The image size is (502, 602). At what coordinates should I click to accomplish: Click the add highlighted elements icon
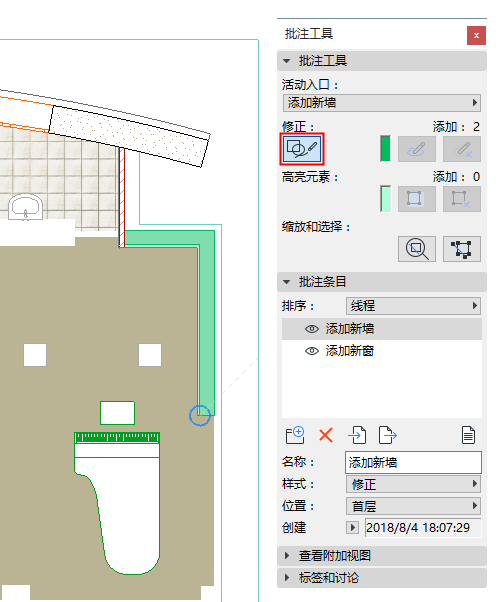point(416,199)
